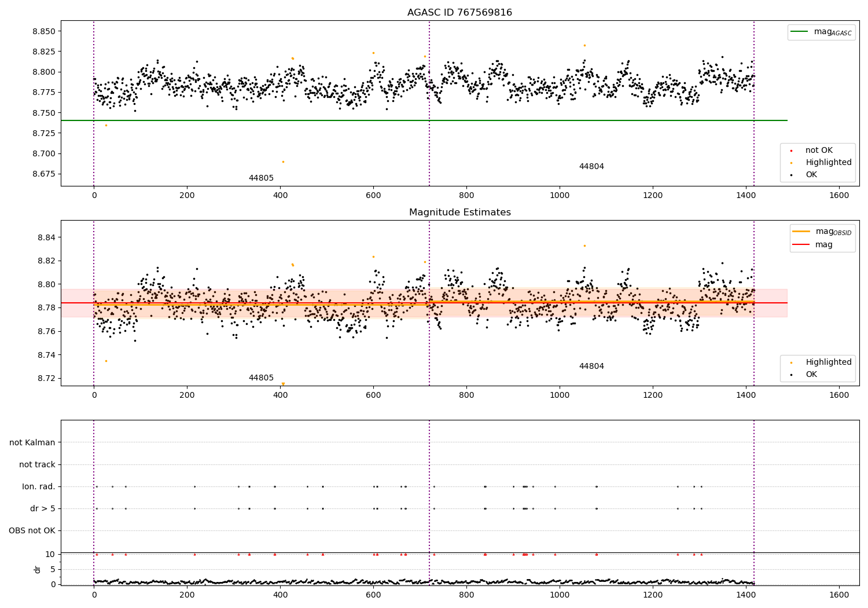Click the orange highlighted point near 8.832 in top plot

tap(584, 45)
